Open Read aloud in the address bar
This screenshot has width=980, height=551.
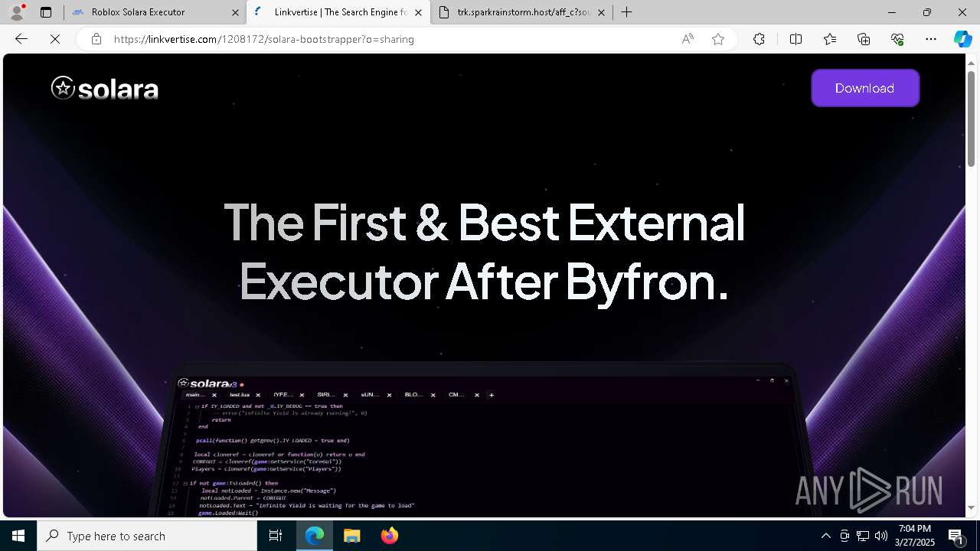(688, 39)
